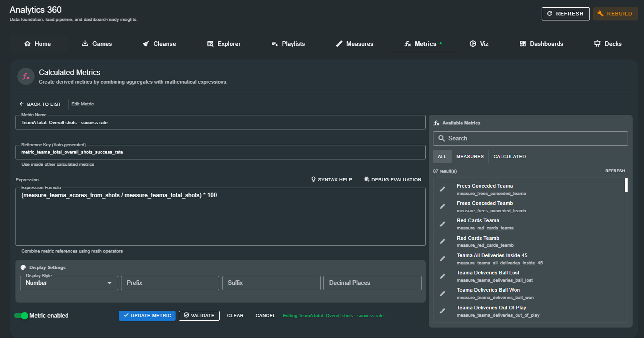Click the lightbulb icon next to Syntax Help
The width and height of the screenshot is (644, 338).
pyautogui.click(x=313, y=179)
